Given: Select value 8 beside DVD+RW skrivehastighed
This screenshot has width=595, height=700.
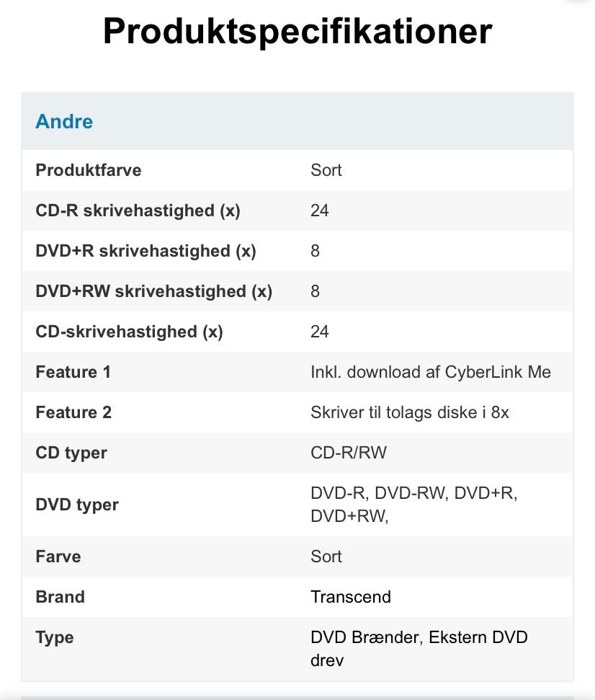Looking at the screenshot, I should pyautogui.click(x=316, y=291).
